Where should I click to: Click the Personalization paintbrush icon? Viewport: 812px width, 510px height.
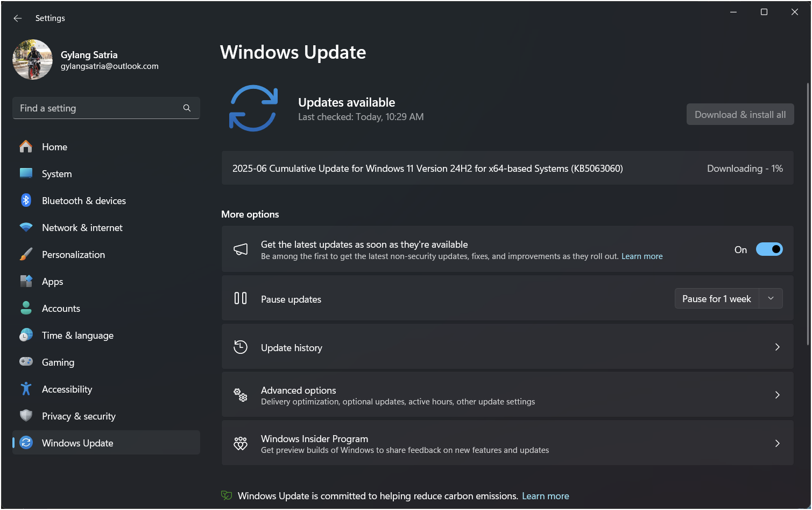point(26,254)
